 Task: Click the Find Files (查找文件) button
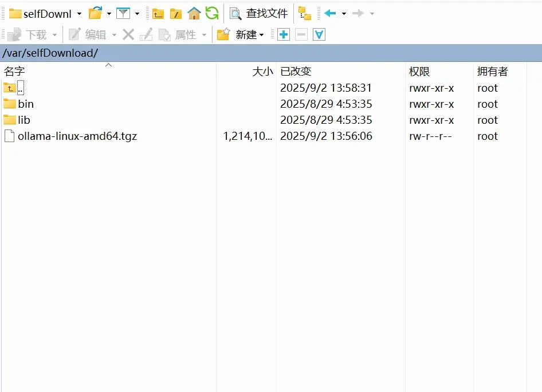point(258,14)
